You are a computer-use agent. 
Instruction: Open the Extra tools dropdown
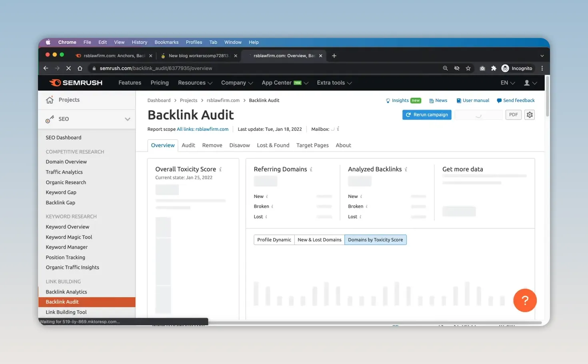(x=334, y=83)
